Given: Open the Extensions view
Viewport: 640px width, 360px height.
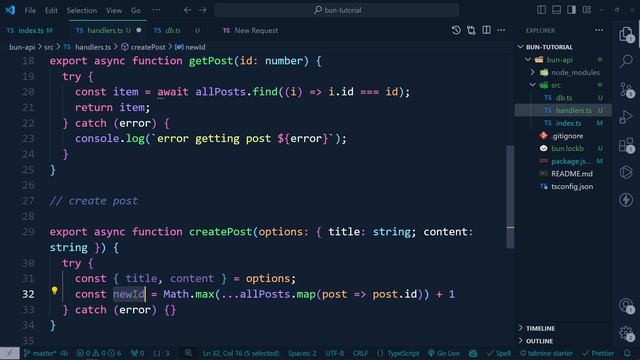Looking at the screenshot, I should (626, 145).
